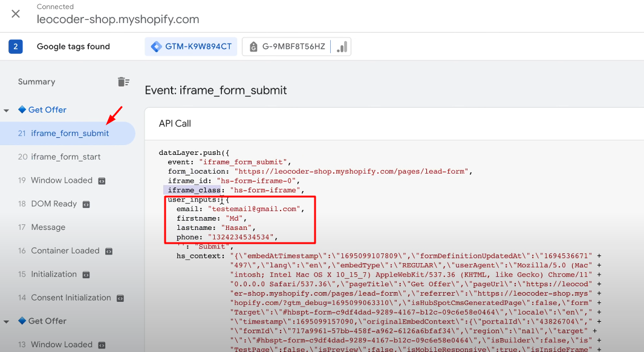Collapse the second Get Offer event group
This screenshot has width=644, height=352.
6,321
